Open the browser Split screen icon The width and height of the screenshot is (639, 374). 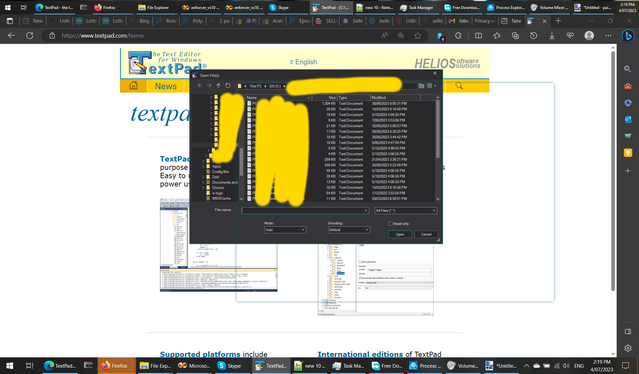coord(478,35)
